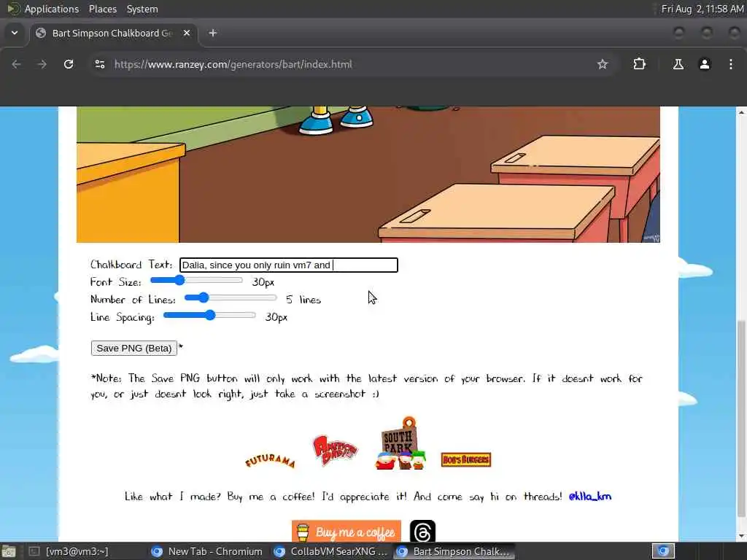747x560 pixels.
Task: Close the Bart Simpson Chalkboard tab
Action: click(x=187, y=33)
